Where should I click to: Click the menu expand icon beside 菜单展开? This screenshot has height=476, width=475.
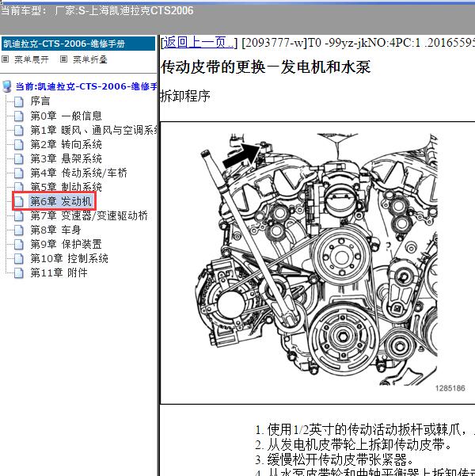tap(6, 59)
